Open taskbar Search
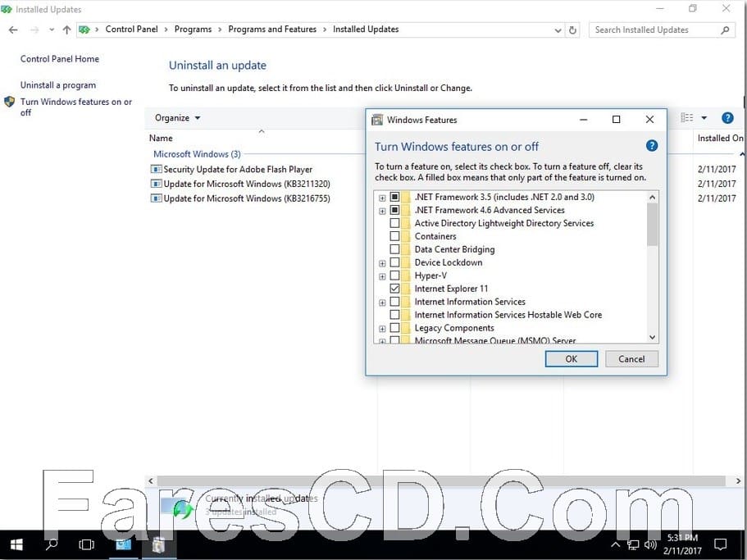Screen dimensions: 747x560 coord(52,544)
